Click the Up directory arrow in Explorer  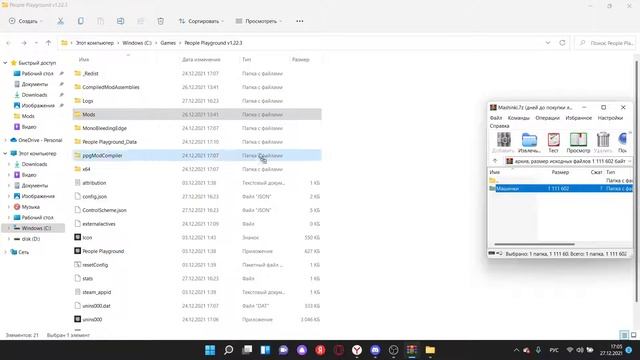coord(48,43)
